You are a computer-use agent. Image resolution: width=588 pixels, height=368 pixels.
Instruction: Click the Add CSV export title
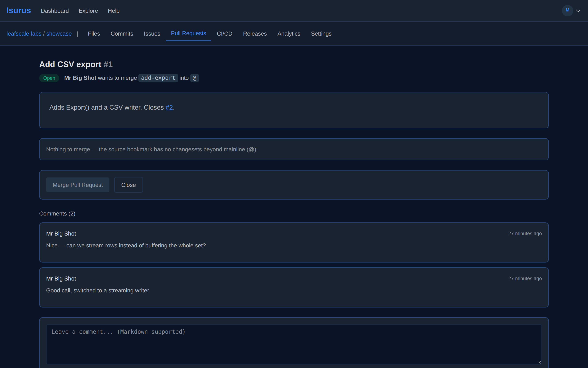coord(70,64)
